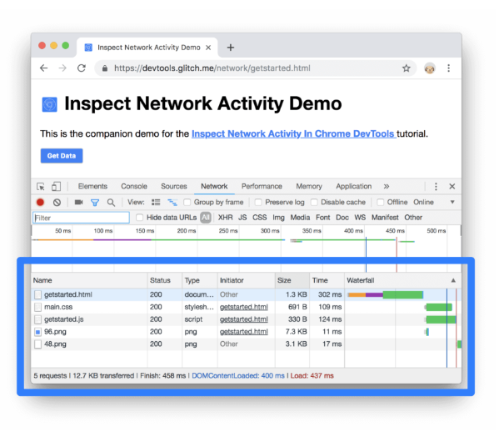Click the Get Data button
The image size is (504, 432).
[62, 156]
